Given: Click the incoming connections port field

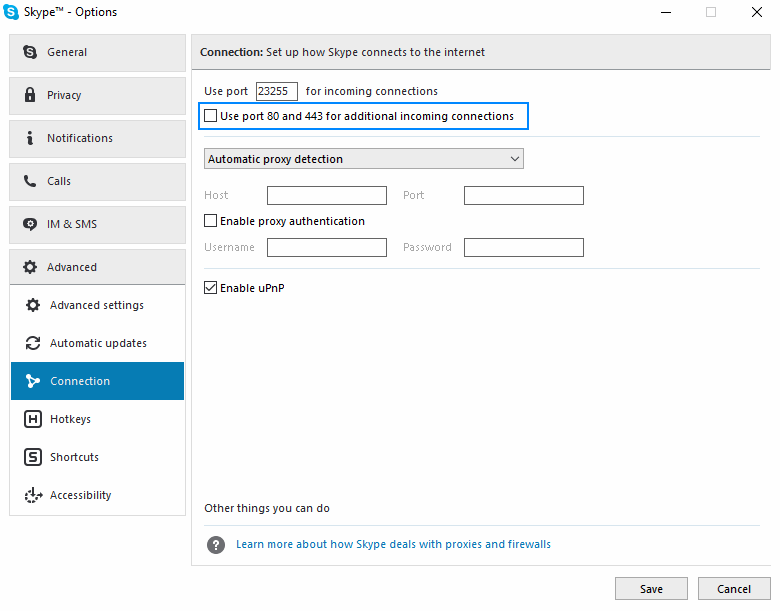Looking at the screenshot, I should 277,91.
